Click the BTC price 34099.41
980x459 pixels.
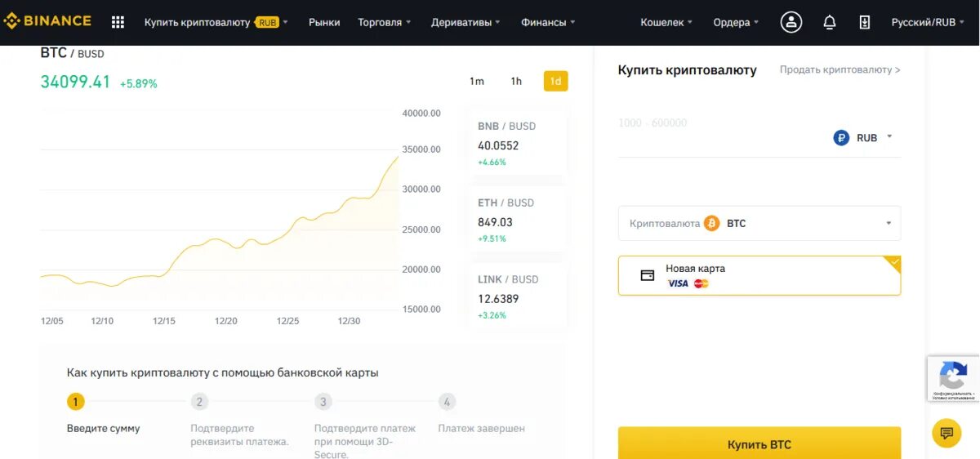coord(75,82)
